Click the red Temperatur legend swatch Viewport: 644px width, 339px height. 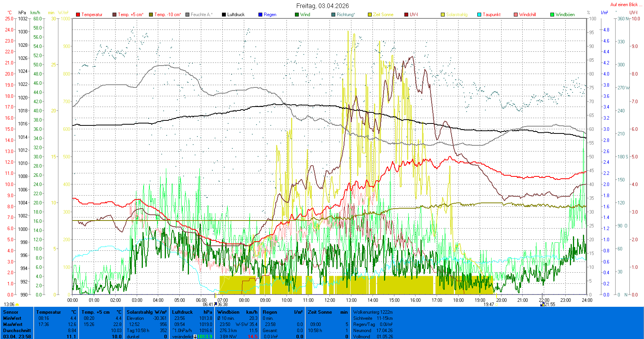tap(78, 15)
